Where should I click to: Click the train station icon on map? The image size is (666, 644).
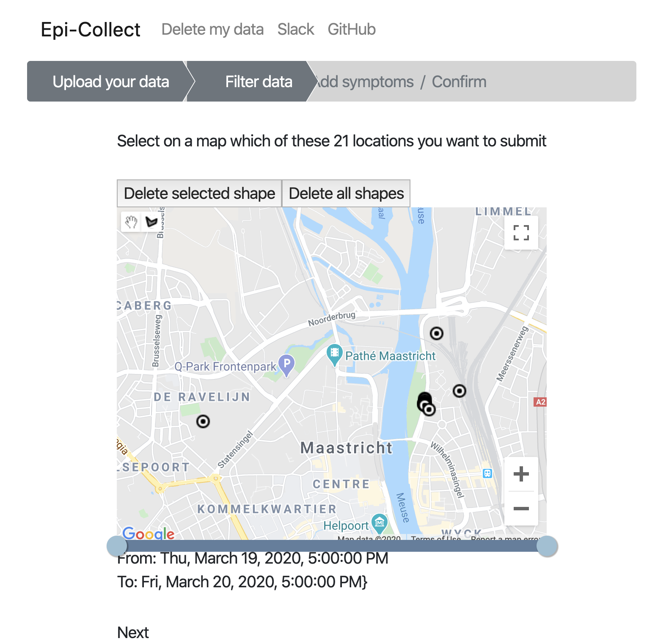tap(487, 473)
